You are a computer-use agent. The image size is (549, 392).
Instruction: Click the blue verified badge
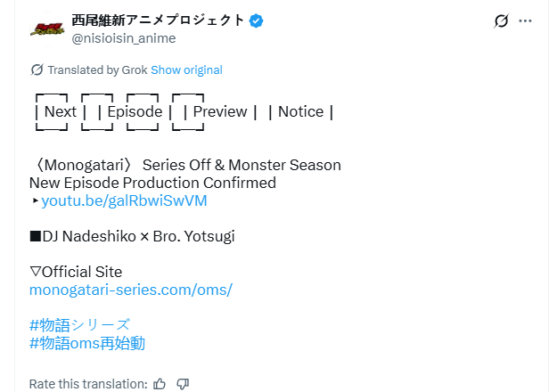[x=257, y=20]
